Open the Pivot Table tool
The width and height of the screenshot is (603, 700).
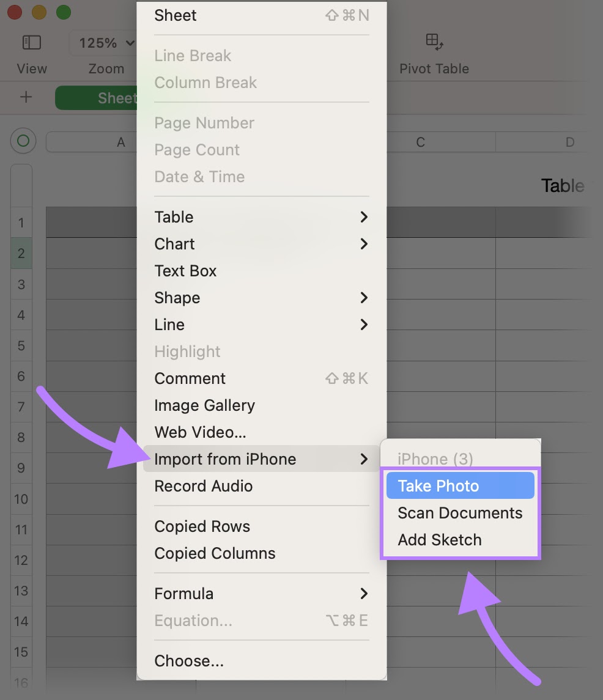[434, 43]
